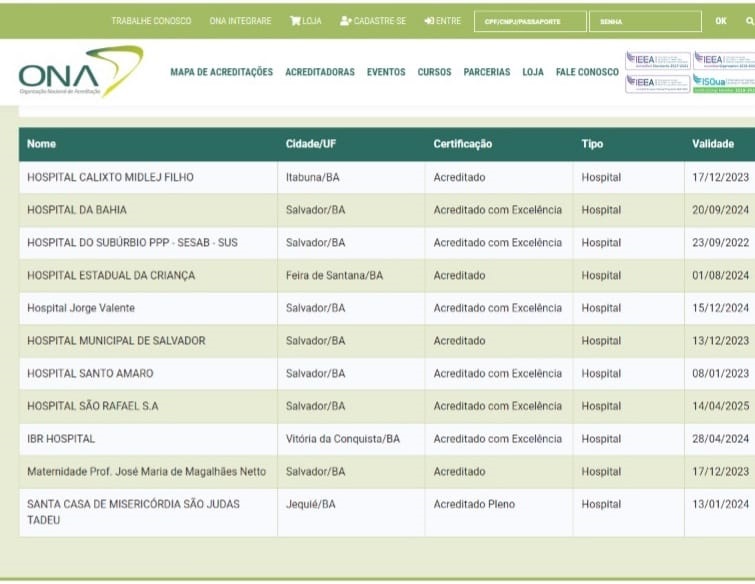This screenshot has width=755, height=584.
Task: Select Hospital da Bahia name
Action: coord(77,210)
